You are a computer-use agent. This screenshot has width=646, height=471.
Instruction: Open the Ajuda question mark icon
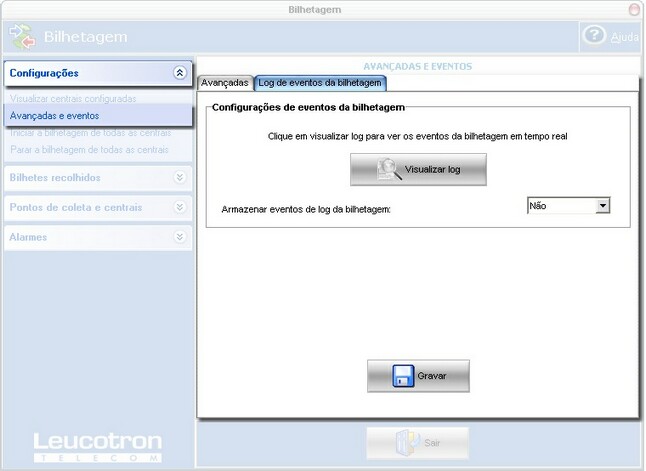pyautogui.click(x=594, y=36)
